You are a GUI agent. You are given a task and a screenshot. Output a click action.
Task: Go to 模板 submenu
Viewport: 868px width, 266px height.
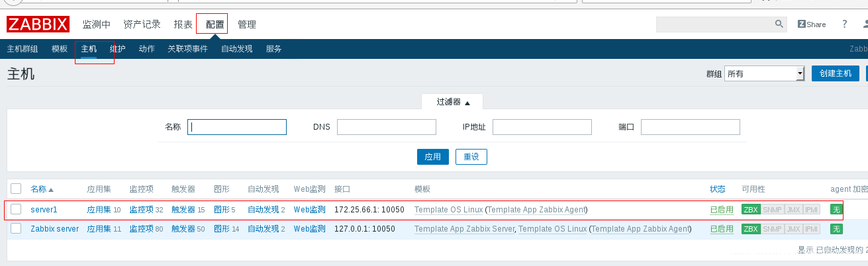[60, 49]
